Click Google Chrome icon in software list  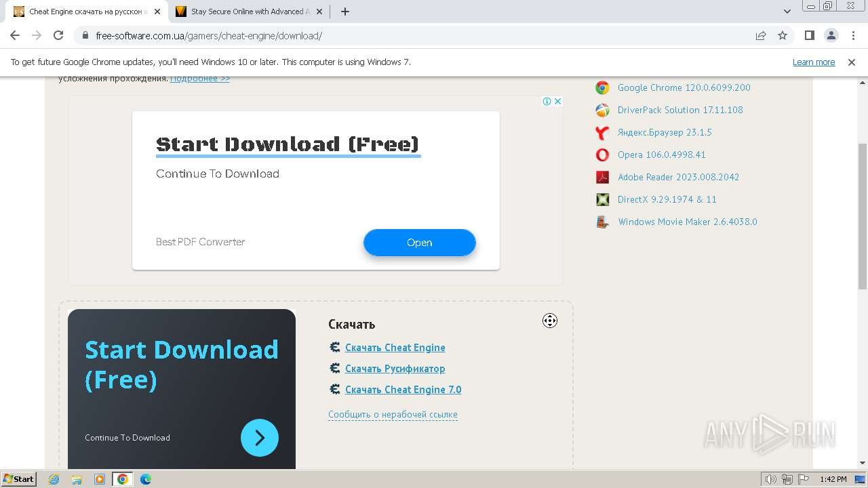tap(602, 87)
